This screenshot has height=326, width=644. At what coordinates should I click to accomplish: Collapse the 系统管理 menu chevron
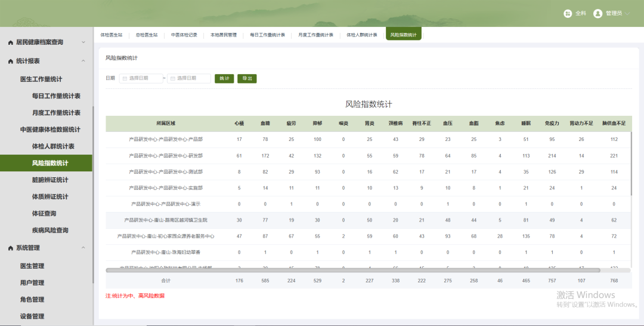coord(83,248)
